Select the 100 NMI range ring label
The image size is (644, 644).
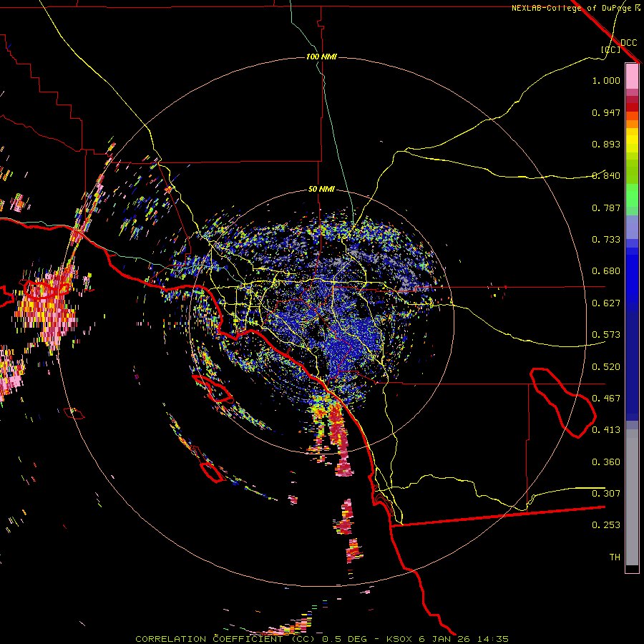coord(321,57)
